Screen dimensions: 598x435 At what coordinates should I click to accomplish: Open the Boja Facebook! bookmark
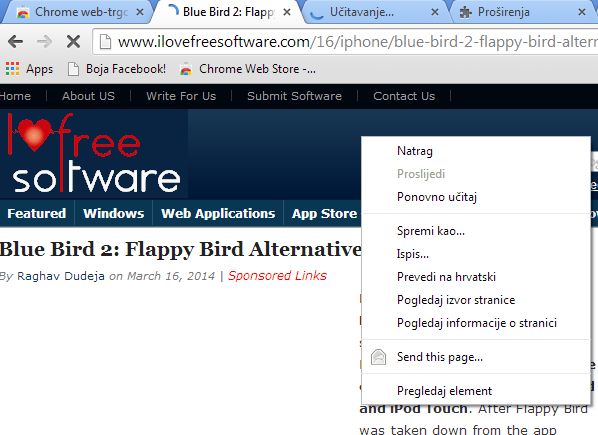[x=116, y=69]
